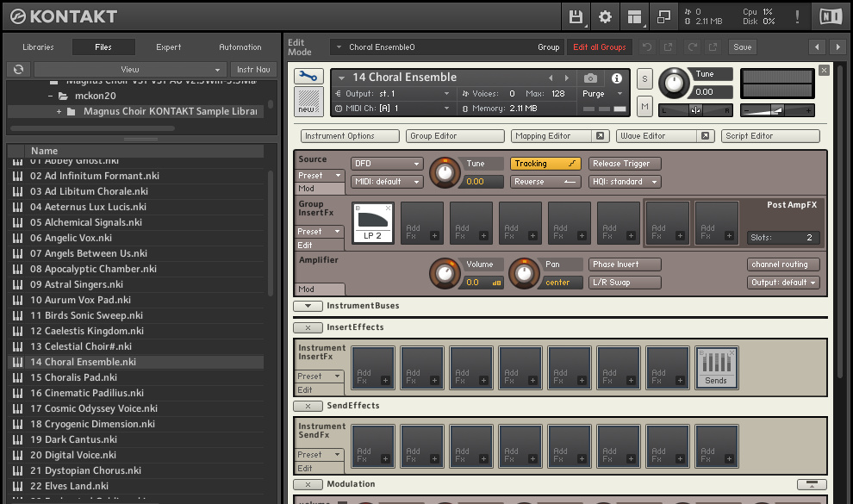This screenshot has width=853, height=504.
Task: Open the Output: default dropdown
Action: point(783,283)
